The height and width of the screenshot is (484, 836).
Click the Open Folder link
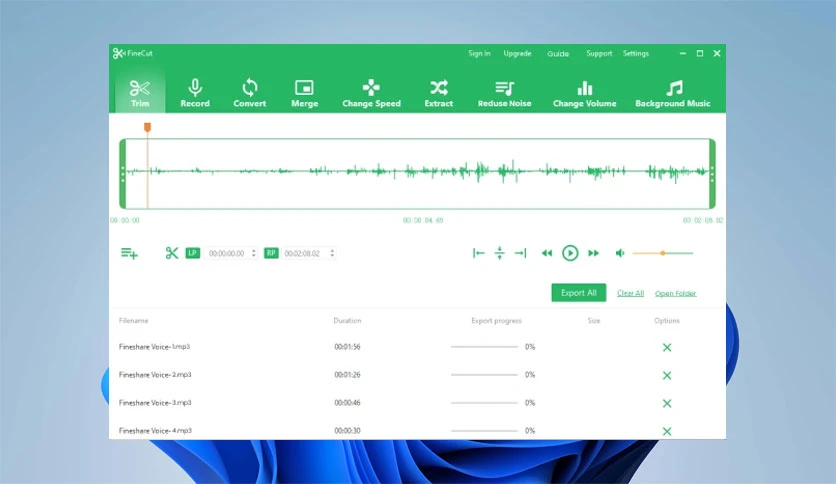(x=676, y=293)
